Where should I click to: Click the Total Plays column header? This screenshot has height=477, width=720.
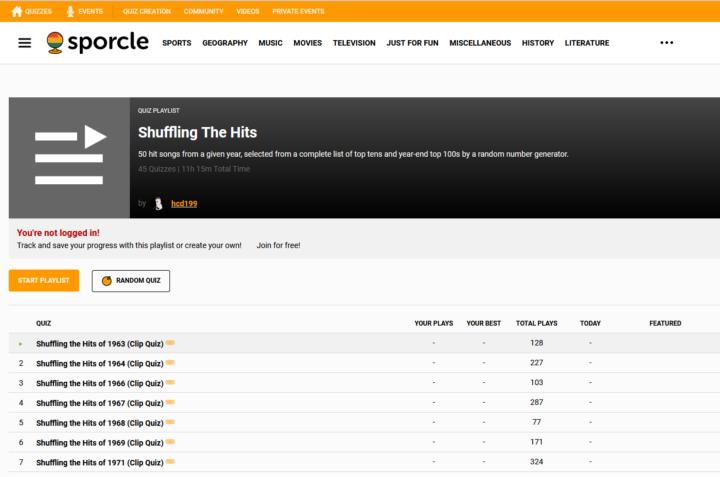pyautogui.click(x=536, y=323)
